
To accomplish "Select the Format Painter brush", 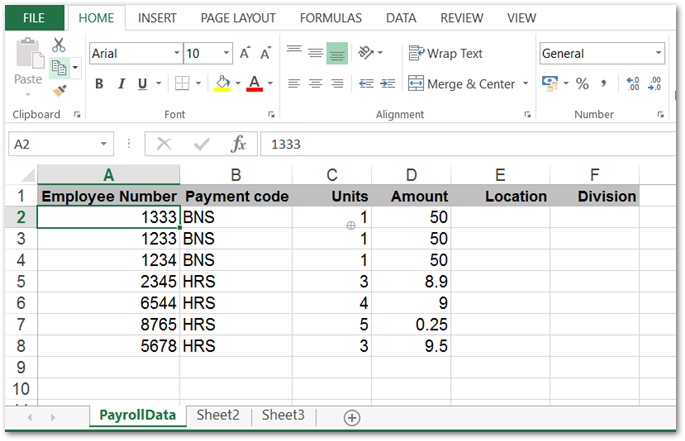I will coord(59,91).
